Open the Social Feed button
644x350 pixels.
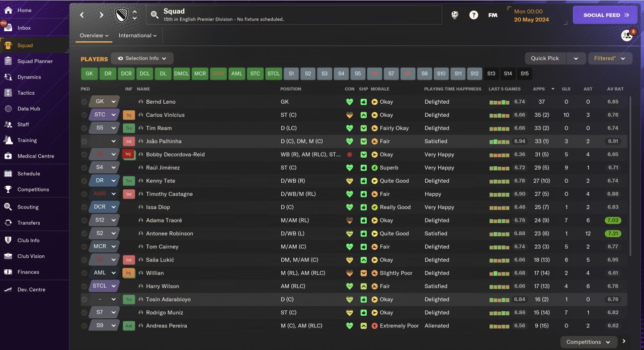click(605, 15)
